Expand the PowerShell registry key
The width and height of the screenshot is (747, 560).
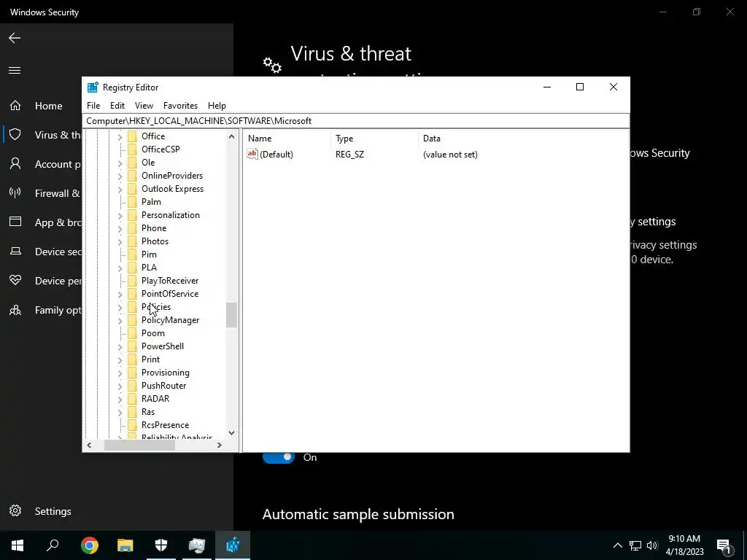click(120, 346)
